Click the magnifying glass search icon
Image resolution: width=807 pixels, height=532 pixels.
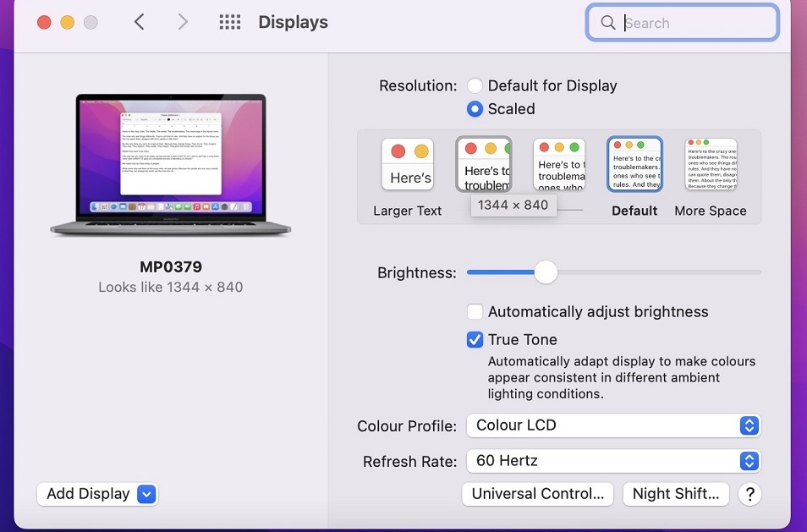click(x=607, y=23)
